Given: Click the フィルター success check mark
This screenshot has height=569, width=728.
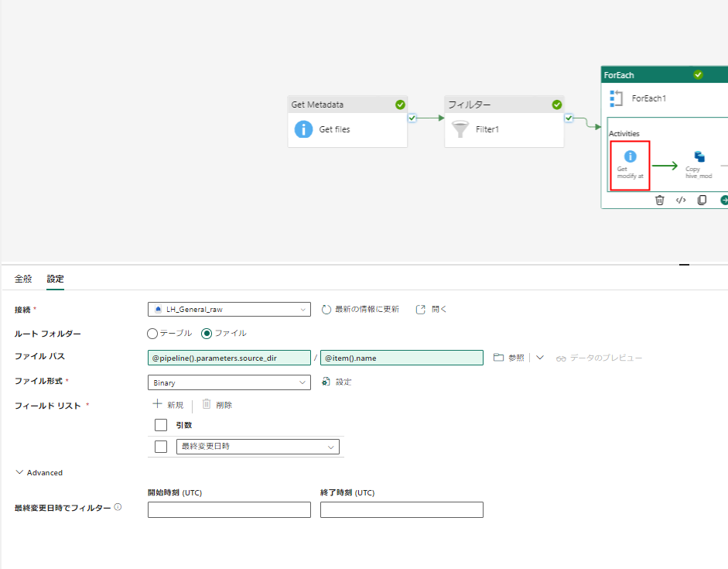Looking at the screenshot, I should point(557,105).
